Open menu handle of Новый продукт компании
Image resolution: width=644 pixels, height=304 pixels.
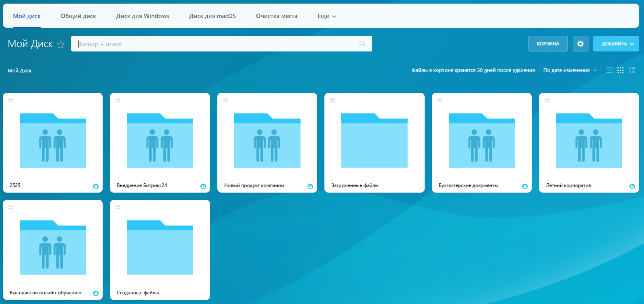(225, 100)
